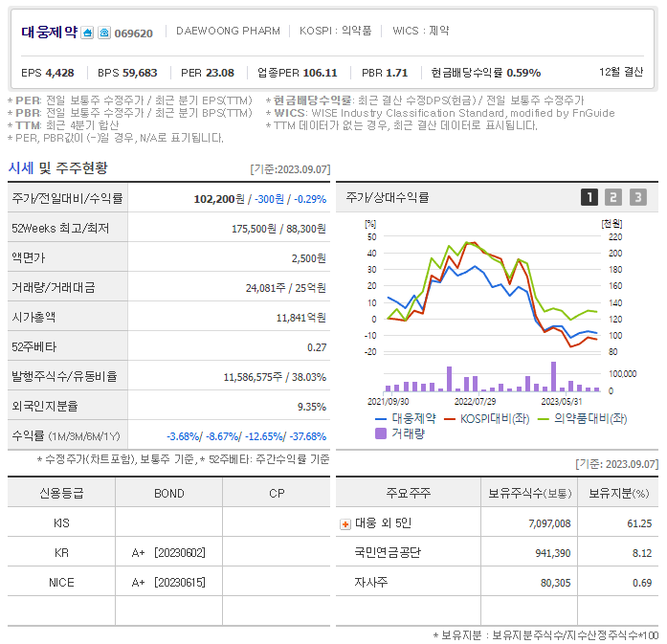Switch to chart tab 2

tap(613, 197)
